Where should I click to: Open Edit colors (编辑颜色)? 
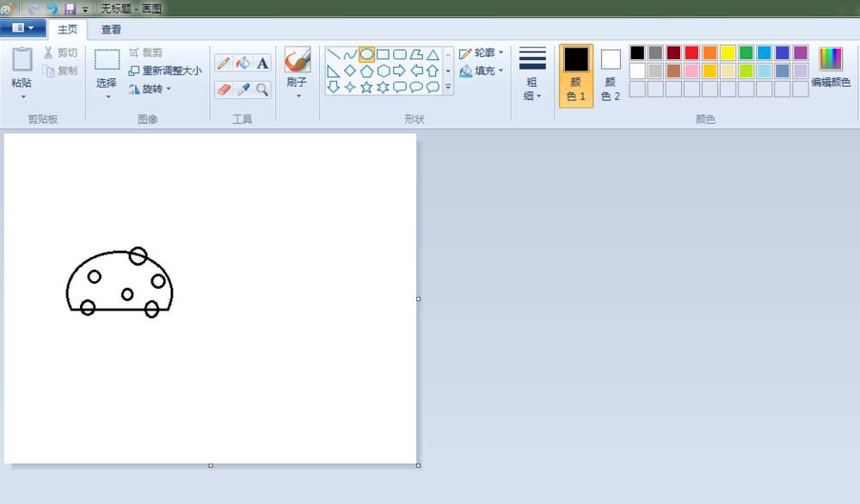[x=831, y=67]
